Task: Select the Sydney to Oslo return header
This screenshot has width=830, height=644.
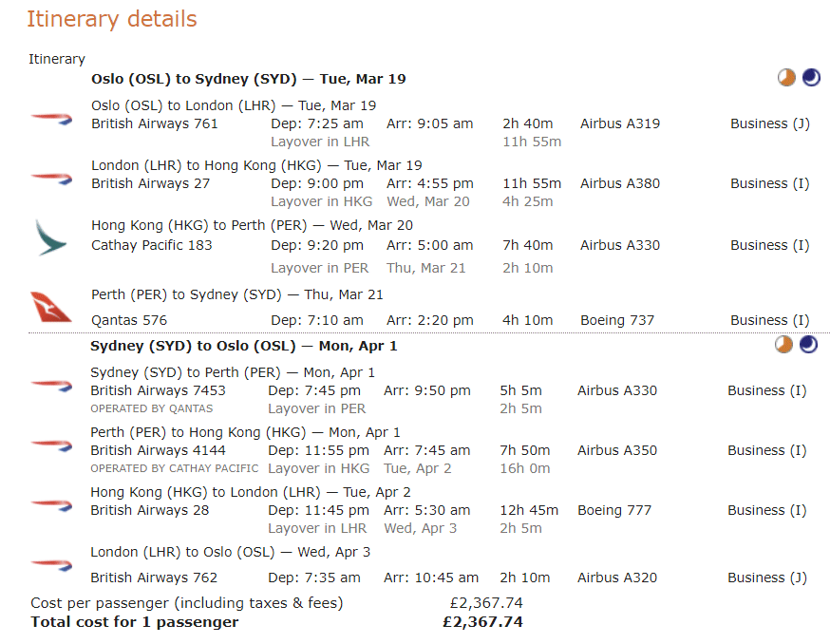Action: coord(244,346)
